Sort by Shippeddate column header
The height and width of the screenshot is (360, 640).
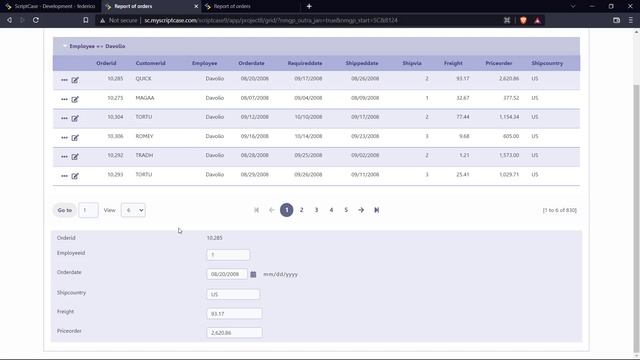click(362, 63)
